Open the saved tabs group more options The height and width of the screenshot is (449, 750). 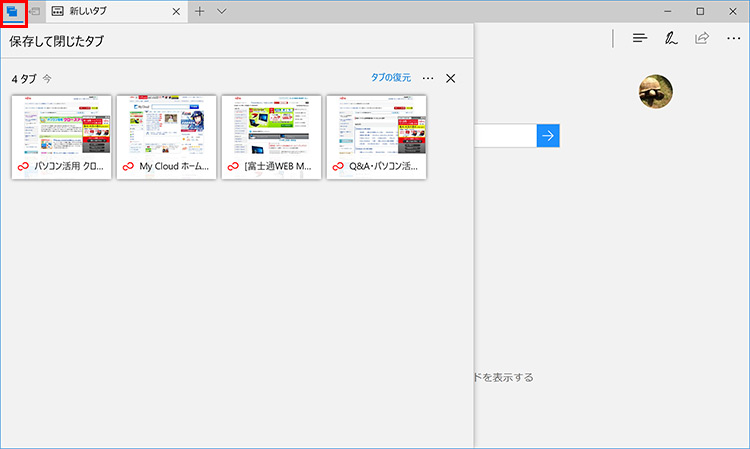click(428, 78)
